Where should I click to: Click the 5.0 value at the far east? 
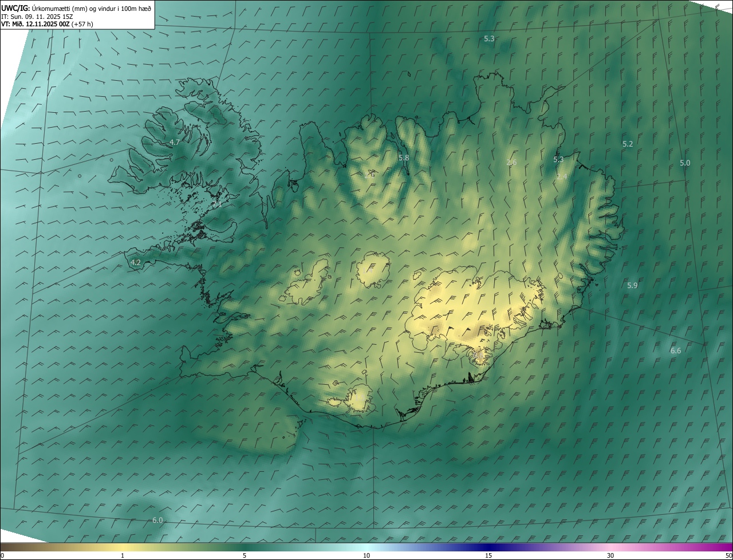(685, 163)
